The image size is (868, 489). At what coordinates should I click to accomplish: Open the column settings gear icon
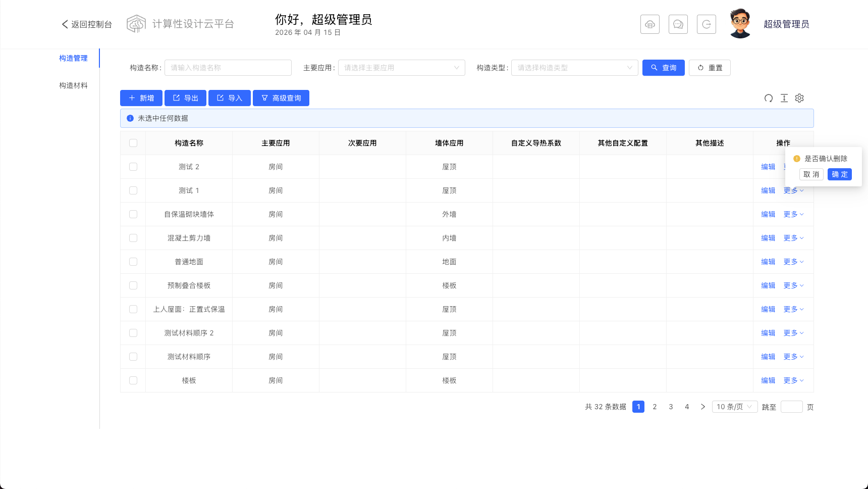[x=799, y=98]
